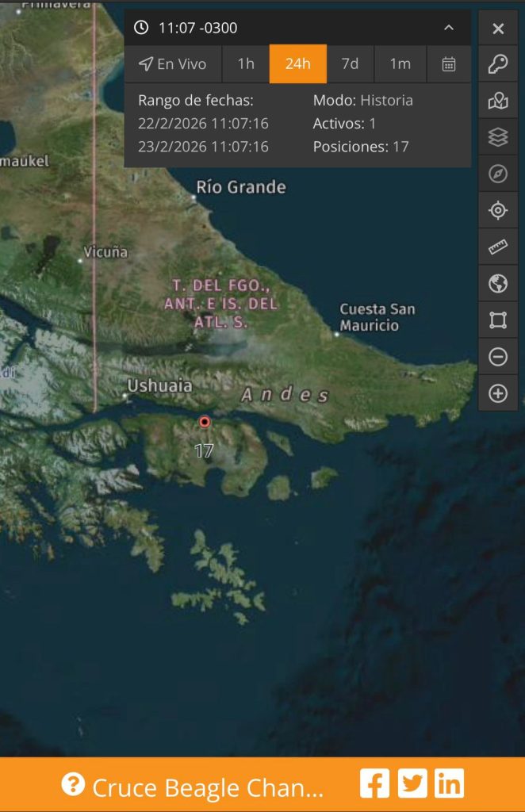Image resolution: width=525 pixels, height=812 pixels.
Task: Open the key login icon
Action: click(x=497, y=64)
